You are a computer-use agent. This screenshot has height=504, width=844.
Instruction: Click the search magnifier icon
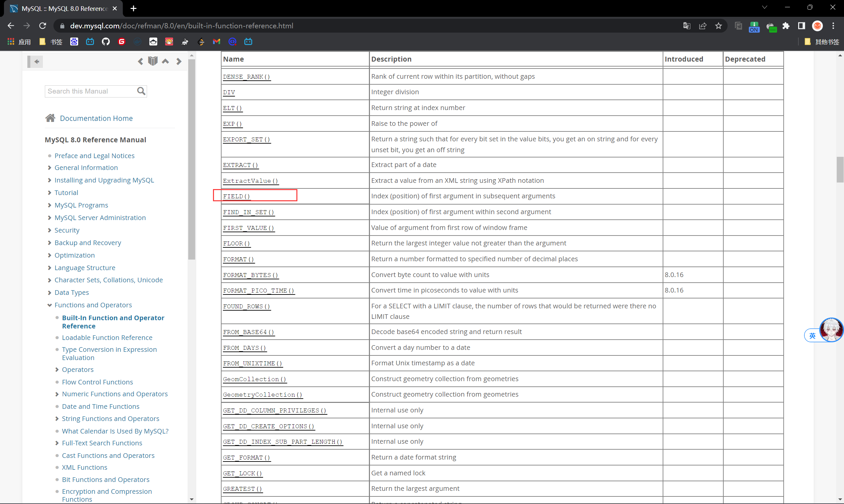coord(141,91)
